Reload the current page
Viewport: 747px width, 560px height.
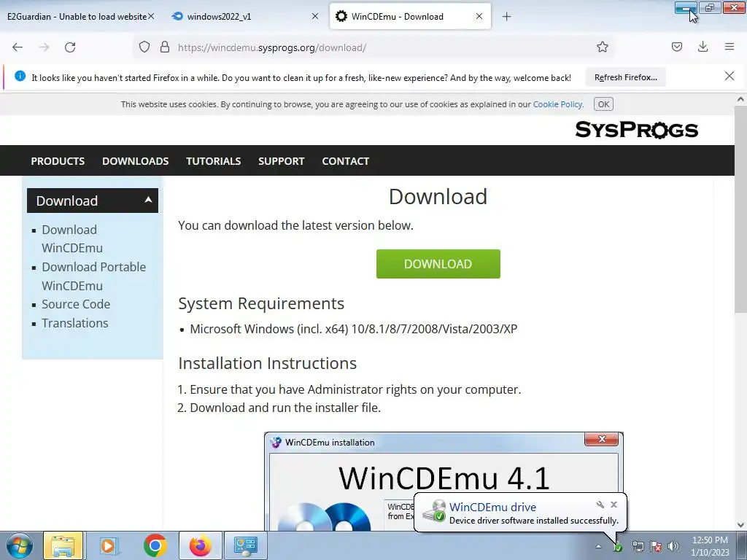pos(70,47)
